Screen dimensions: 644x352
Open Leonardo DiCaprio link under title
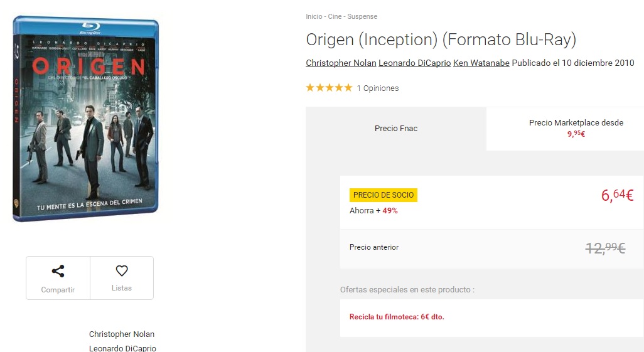pyautogui.click(x=414, y=63)
